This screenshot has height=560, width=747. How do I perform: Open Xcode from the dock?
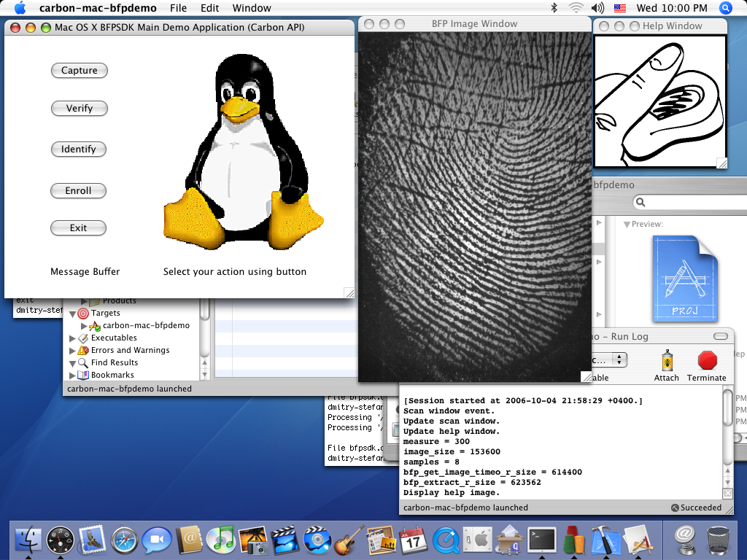pyautogui.click(x=605, y=540)
